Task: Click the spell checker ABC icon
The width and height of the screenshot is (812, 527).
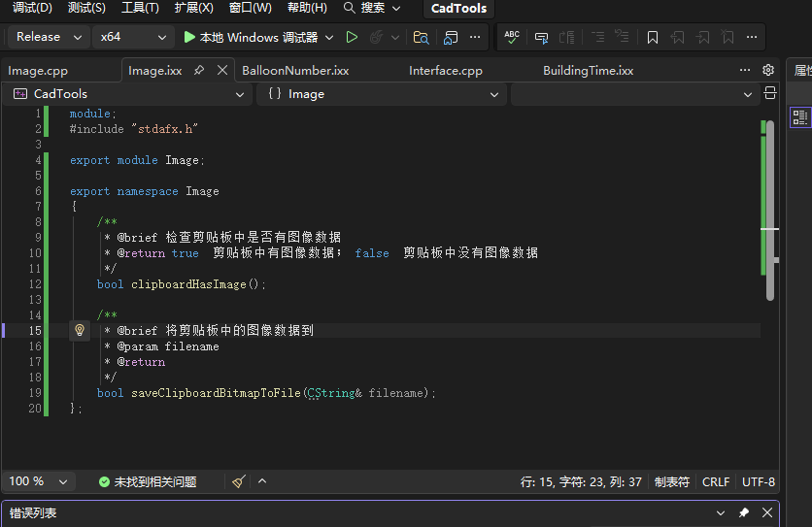Action: [x=512, y=37]
